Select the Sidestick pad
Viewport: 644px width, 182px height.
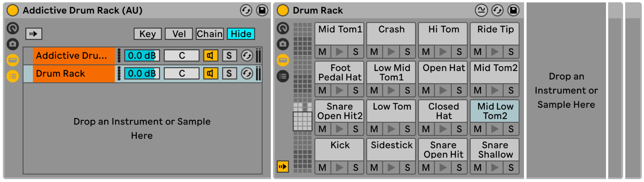click(391, 150)
